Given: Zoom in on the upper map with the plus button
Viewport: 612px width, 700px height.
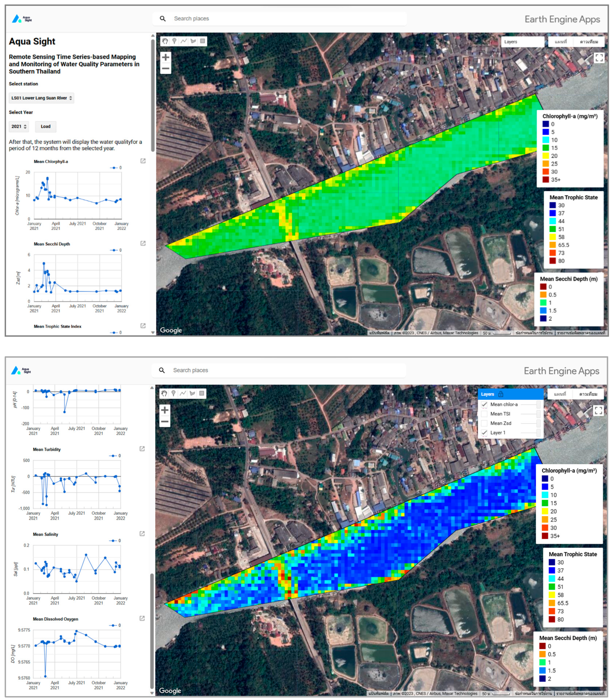Looking at the screenshot, I should click(166, 57).
